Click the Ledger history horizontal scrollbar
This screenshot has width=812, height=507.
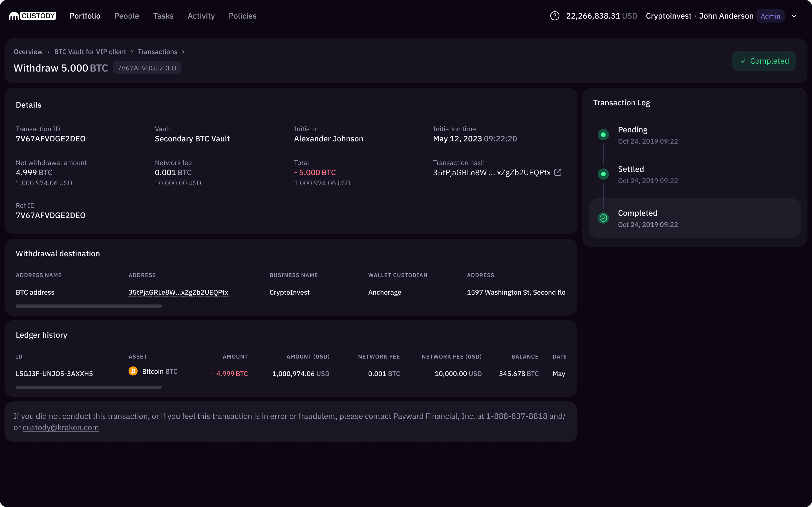click(x=89, y=387)
